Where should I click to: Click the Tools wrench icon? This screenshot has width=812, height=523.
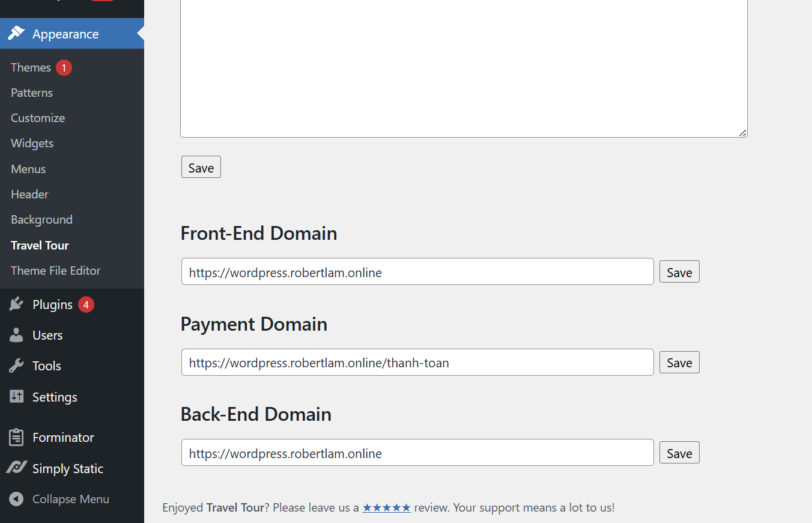pyautogui.click(x=16, y=366)
